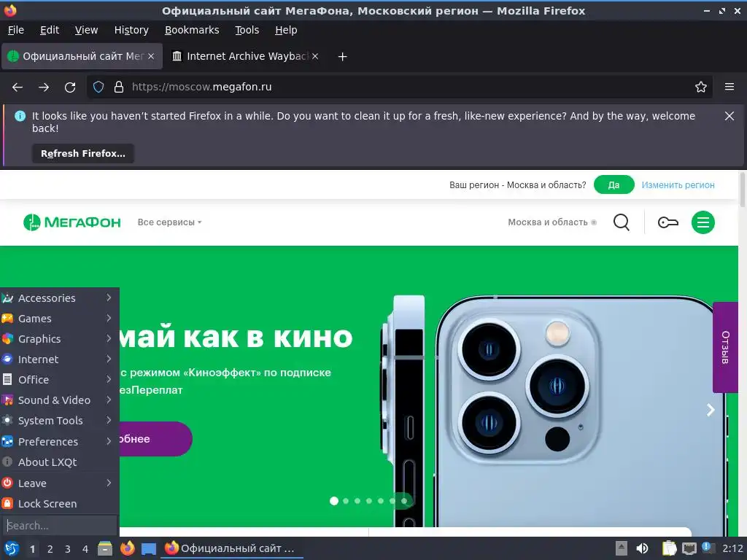Expand the Accessories submenu

click(x=58, y=298)
